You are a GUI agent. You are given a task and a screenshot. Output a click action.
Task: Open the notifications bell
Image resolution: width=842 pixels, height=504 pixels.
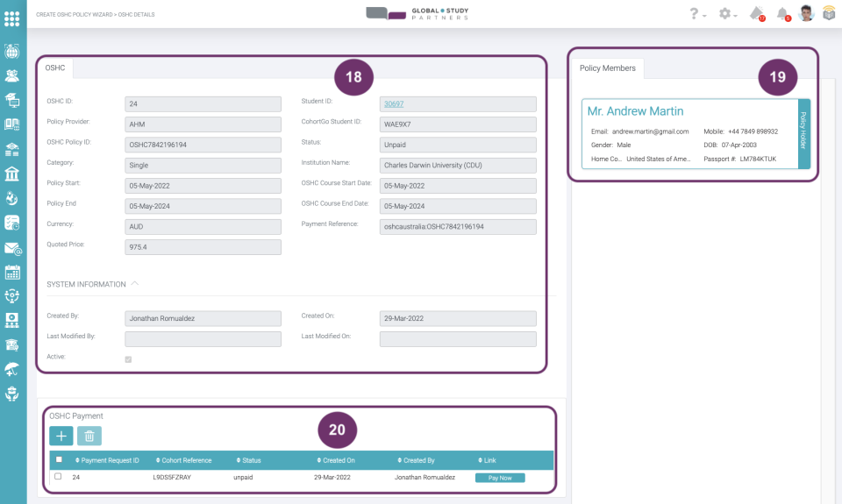click(782, 13)
